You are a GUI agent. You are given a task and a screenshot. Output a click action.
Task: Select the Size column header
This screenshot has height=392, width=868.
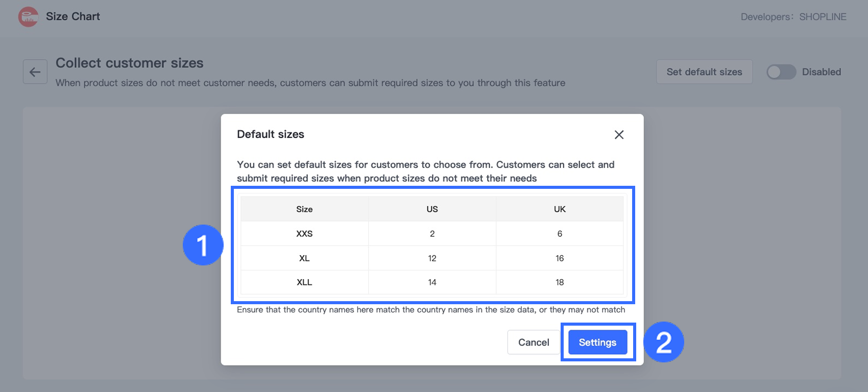(x=304, y=209)
